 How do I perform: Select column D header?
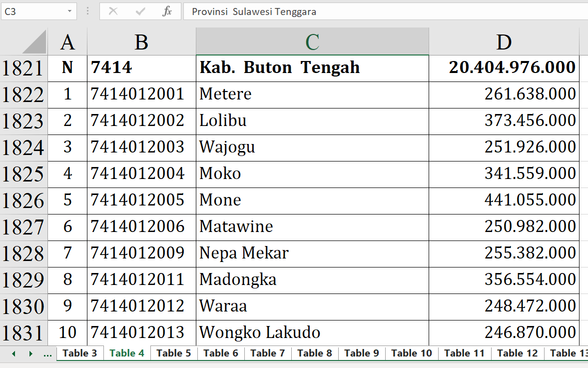click(504, 42)
